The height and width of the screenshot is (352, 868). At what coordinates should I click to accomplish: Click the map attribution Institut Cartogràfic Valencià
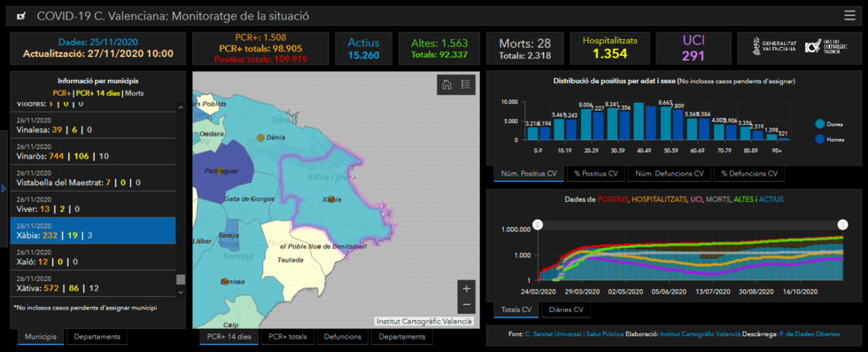424,321
